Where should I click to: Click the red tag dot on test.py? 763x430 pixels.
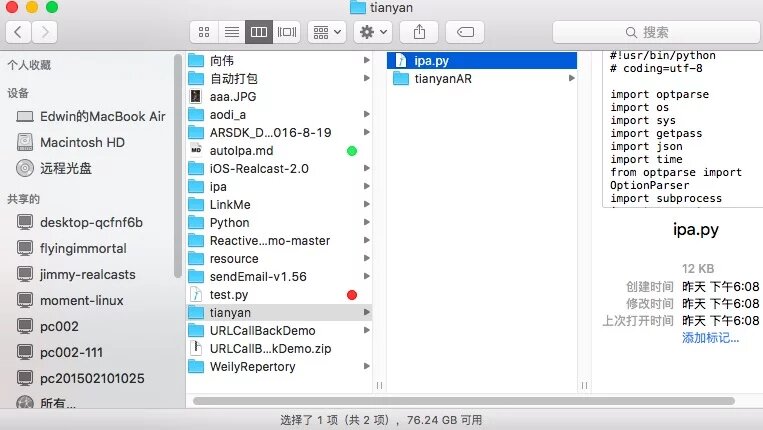[352, 295]
